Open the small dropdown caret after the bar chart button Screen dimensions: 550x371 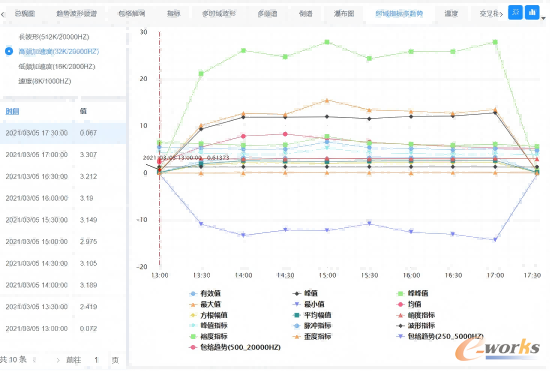tap(543, 18)
